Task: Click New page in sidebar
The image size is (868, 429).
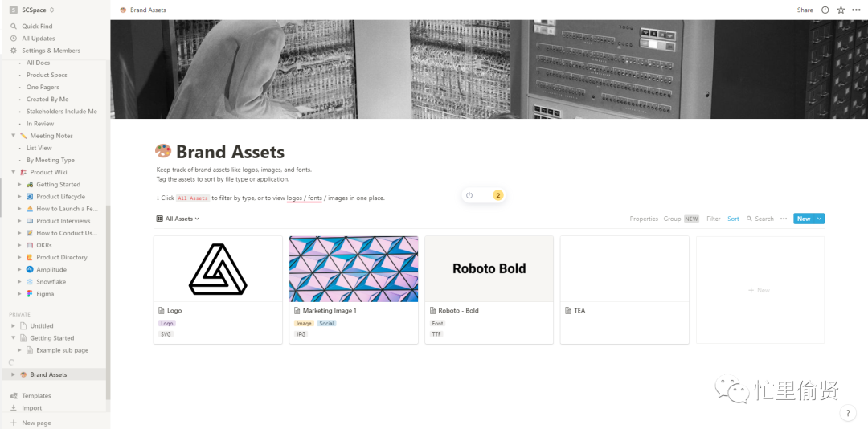Action: tap(36, 423)
